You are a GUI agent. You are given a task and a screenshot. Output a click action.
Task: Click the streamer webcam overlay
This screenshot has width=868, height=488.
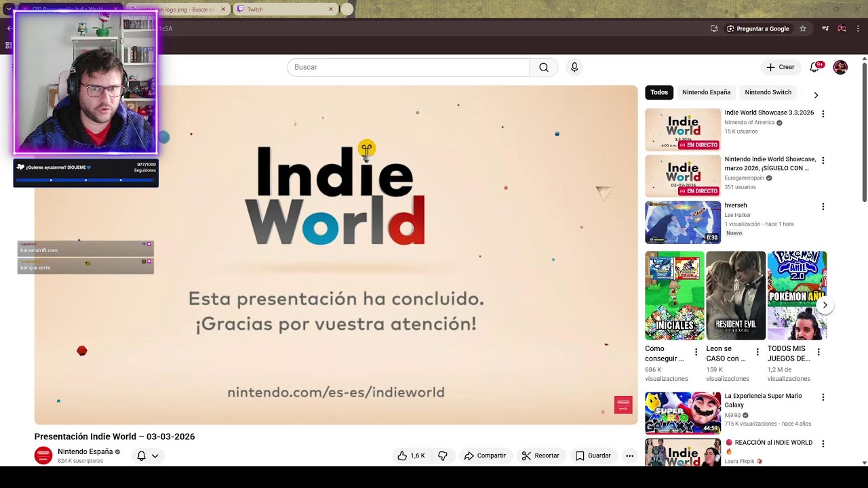[x=85, y=83]
